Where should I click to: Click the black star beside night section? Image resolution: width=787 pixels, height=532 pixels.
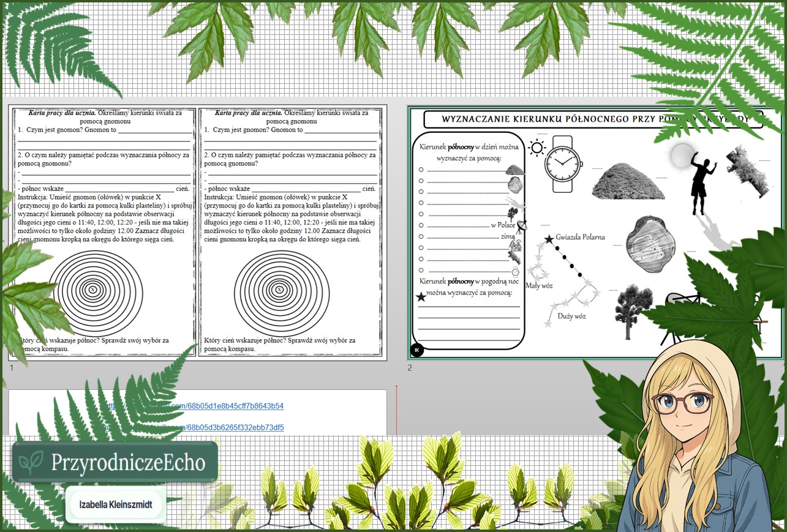point(421,298)
